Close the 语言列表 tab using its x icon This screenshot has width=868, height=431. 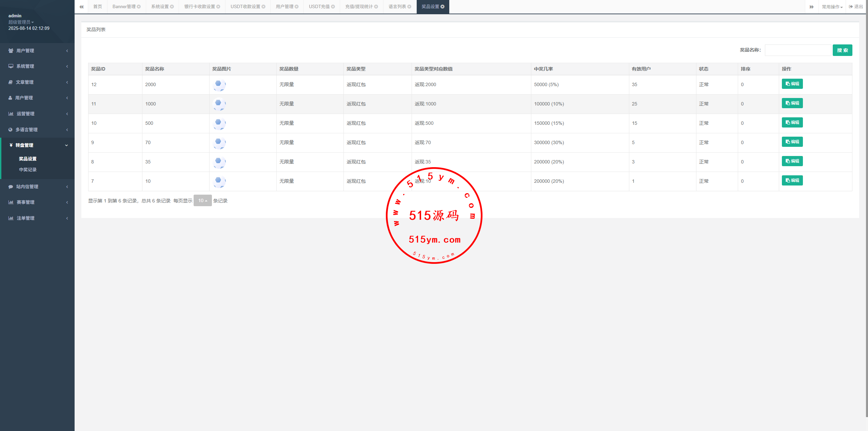[x=409, y=7]
